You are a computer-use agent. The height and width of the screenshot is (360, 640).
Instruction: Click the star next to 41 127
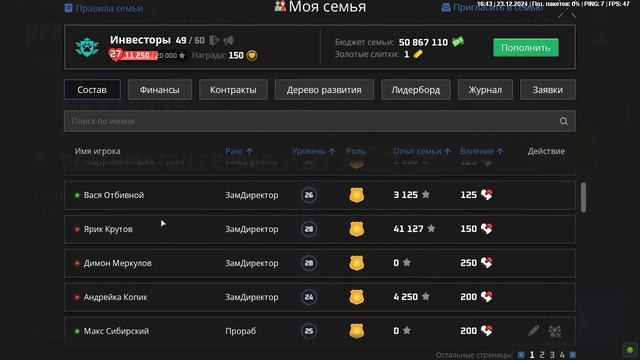431,229
